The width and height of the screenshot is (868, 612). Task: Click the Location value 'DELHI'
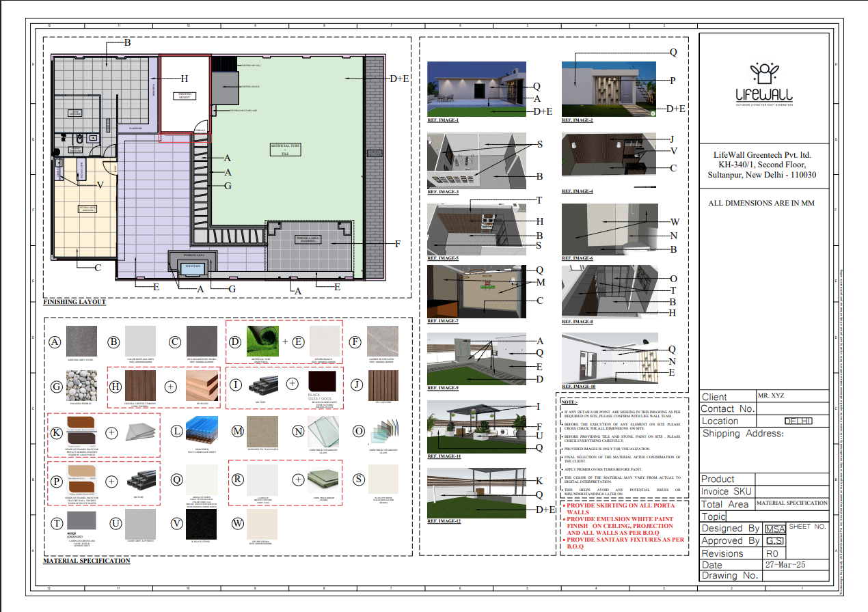click(797, 421)
